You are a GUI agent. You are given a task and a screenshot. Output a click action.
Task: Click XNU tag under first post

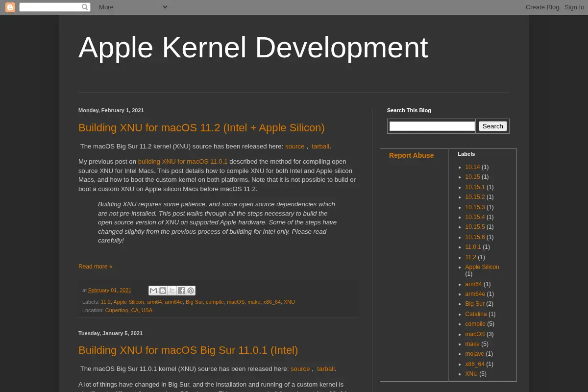(289, 302)
